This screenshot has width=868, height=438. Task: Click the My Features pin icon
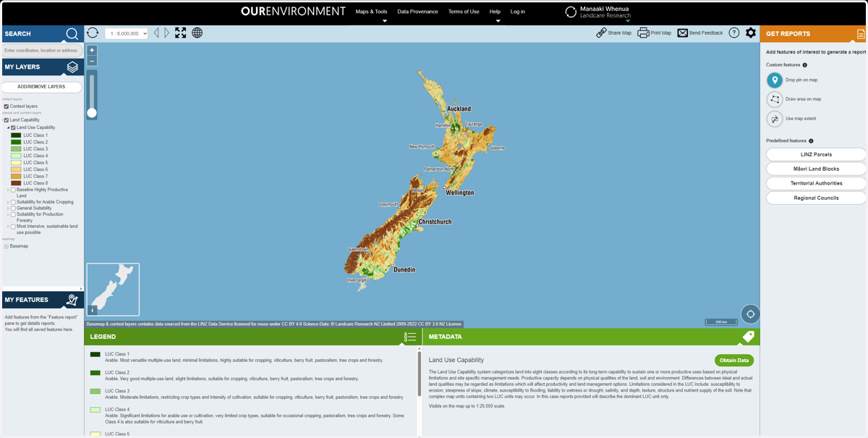coord(72,300)
